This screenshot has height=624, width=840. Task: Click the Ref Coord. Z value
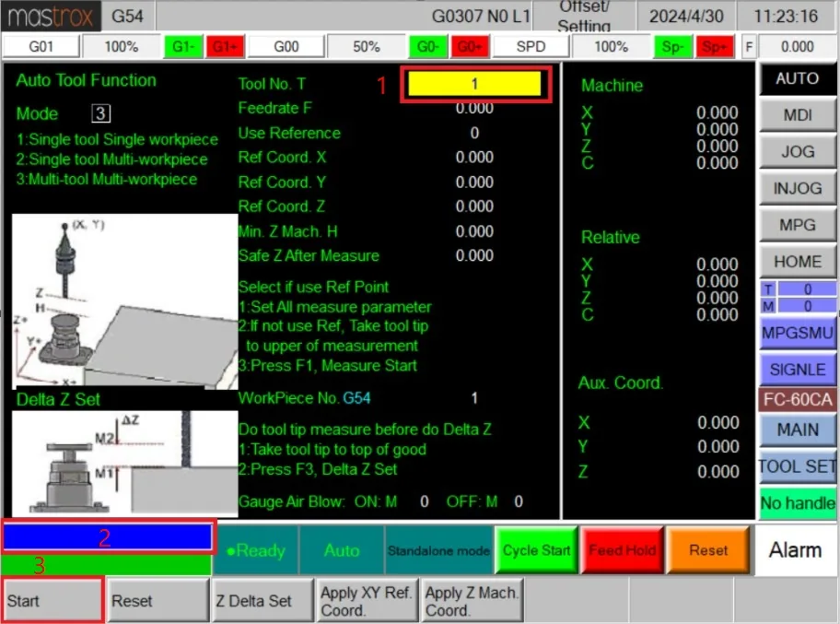474,206
